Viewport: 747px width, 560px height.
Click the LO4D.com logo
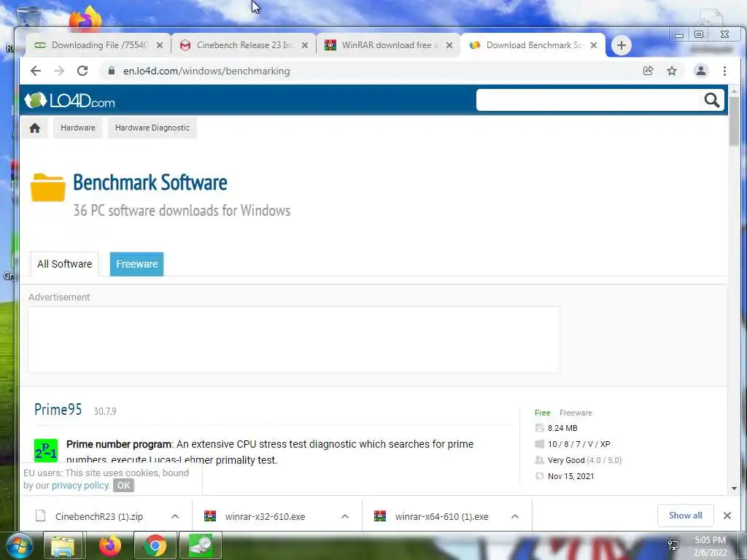tap(69, 101)
